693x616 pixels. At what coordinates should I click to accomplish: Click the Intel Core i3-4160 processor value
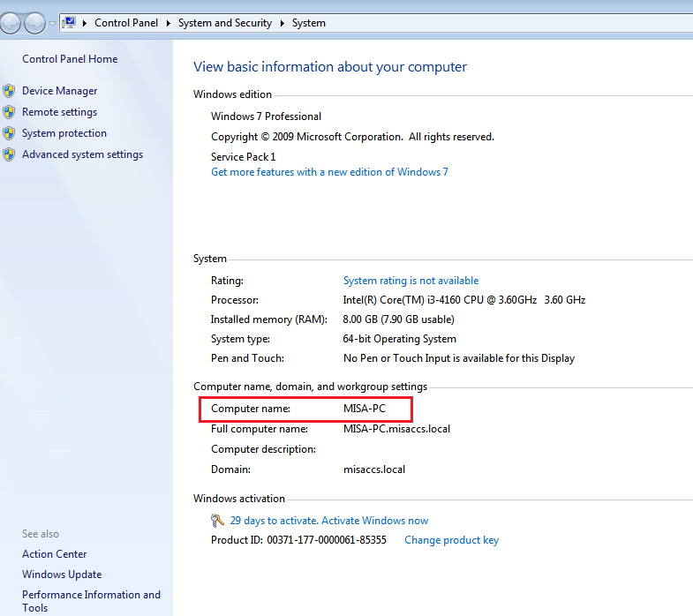464,300
